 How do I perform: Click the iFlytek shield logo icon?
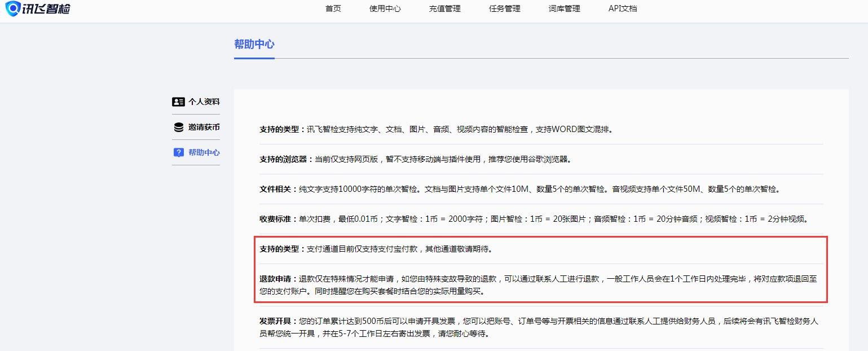click(x=12, y=8)
